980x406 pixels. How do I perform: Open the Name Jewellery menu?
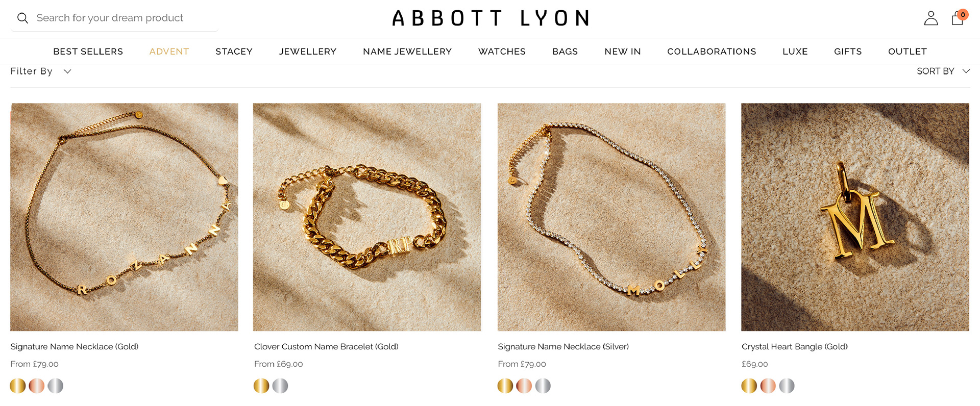coord(407,52)
